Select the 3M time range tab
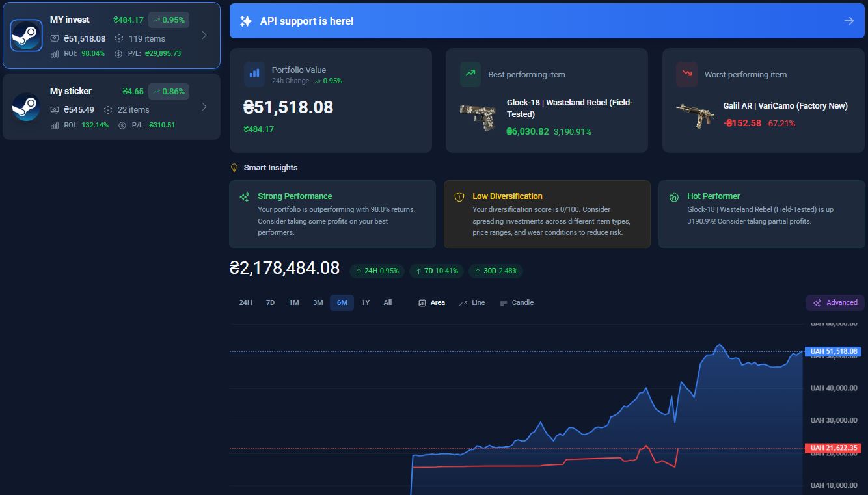 318,302
